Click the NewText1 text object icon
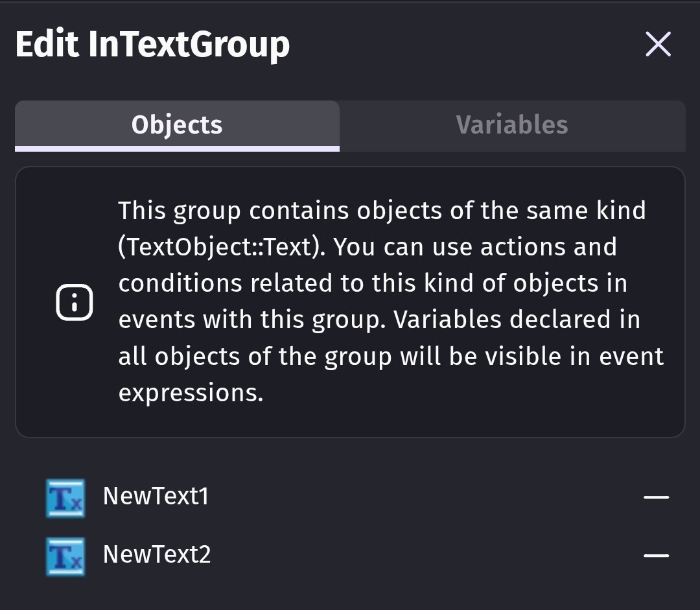Screen dimensions: 700x610 click(x=65, y=498)
